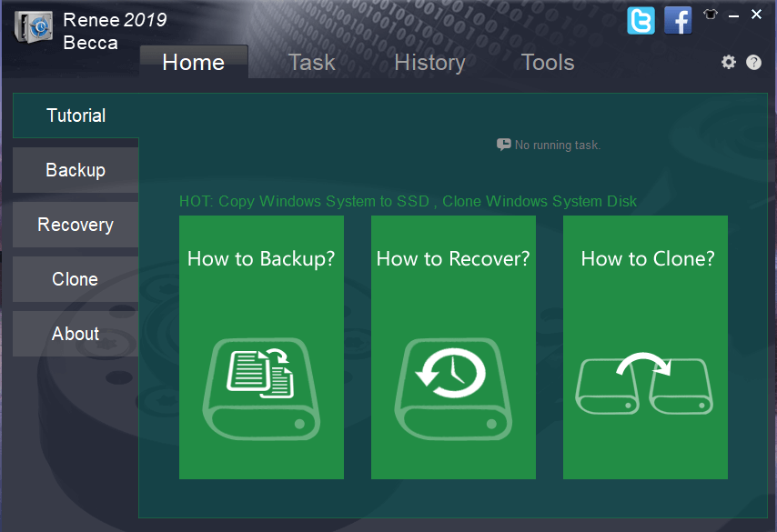777x532 pixels.
Task: Select the Tools tab
Action: (547, 62)
